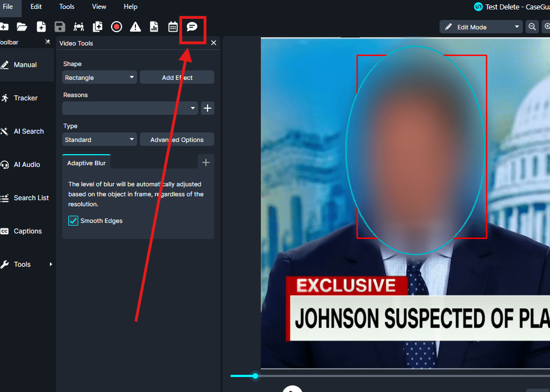Click the plus button beside Reasons

tap(208, 108)
